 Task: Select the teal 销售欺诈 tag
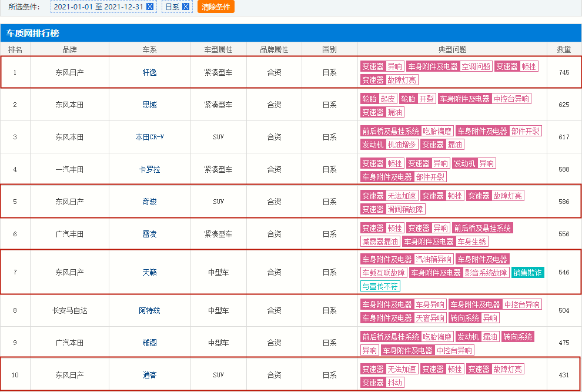pyautogui.click(x=528, y=273)
